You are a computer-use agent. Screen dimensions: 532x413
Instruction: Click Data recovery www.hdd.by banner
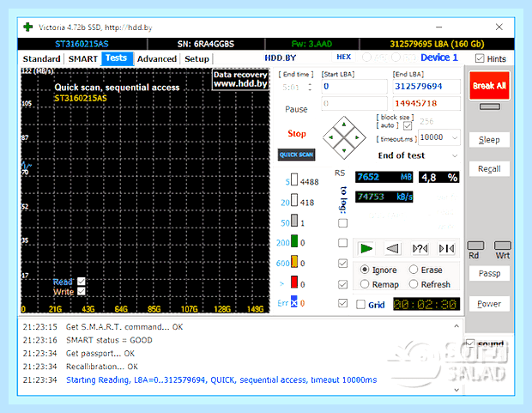pos(240,79)
